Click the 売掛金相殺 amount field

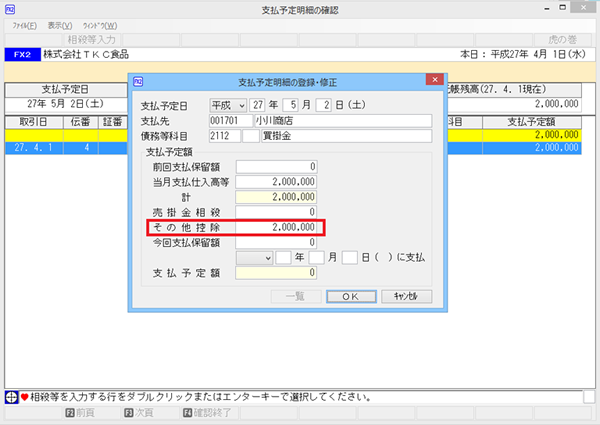coord(276,212)
